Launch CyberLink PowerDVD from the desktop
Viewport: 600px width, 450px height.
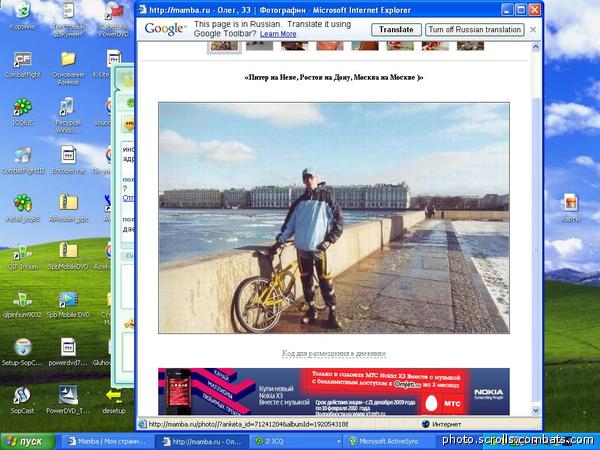pyautogui.click(x=114, y=19)
